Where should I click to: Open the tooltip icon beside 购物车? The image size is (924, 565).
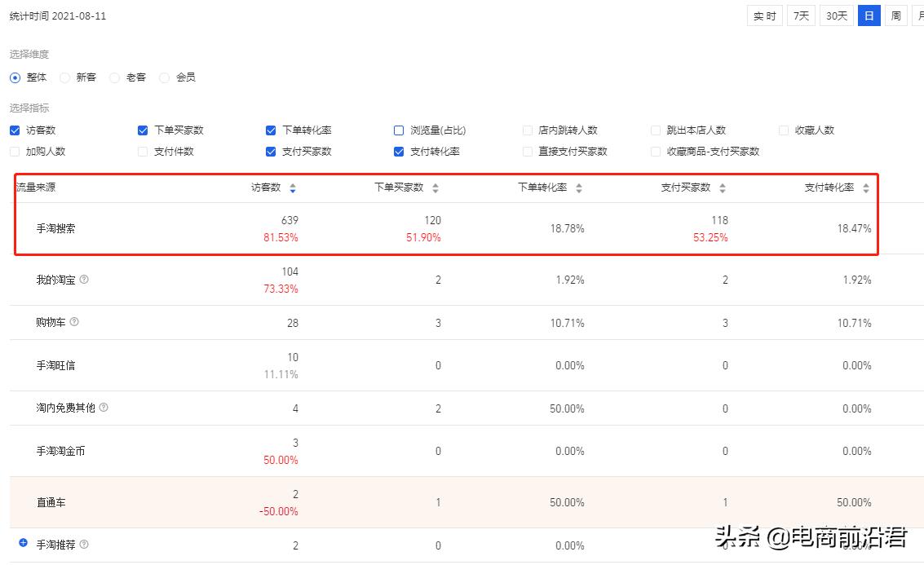click(x=74, y=322)
